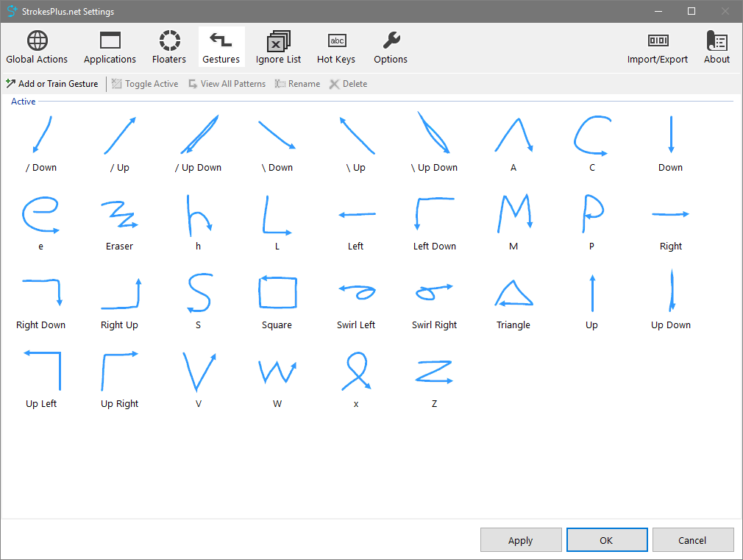Select the Eraser gesture

click(120, 222)
